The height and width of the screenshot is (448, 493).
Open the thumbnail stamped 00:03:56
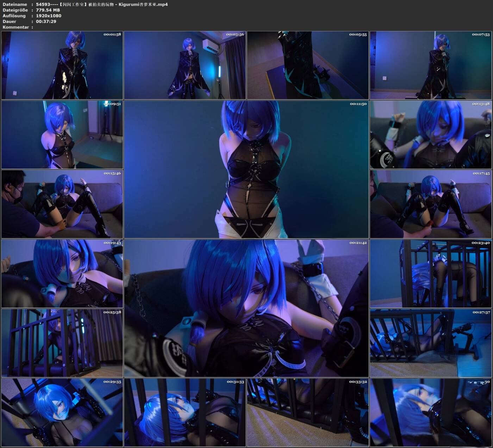pos(185,65)
